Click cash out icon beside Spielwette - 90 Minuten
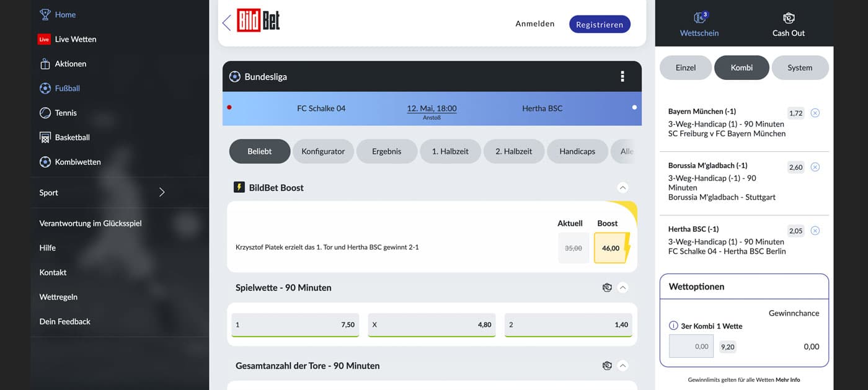Screen dimensions: 868x390 [x=607, y=288]
